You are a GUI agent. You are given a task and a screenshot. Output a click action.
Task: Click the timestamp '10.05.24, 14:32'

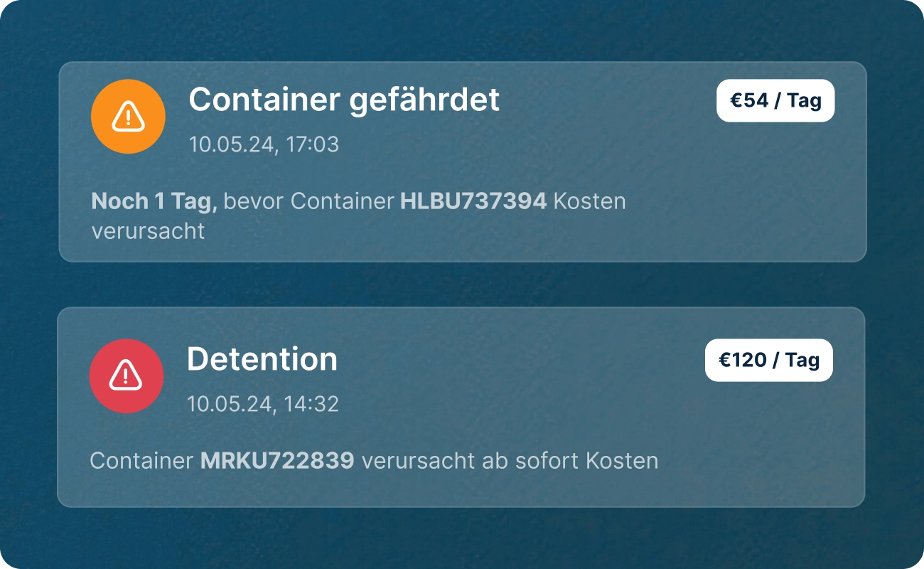tap(264, 404)
